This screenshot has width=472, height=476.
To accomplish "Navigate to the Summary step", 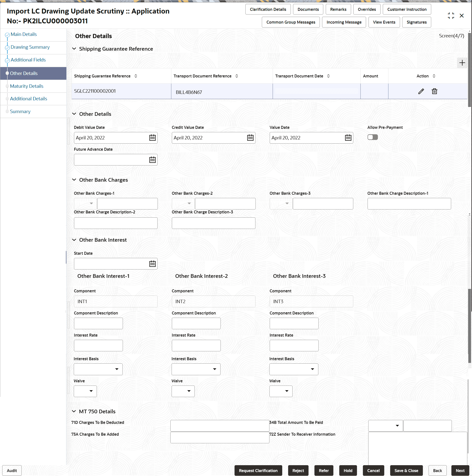I will pyautogui.click(x=20, y=111).
